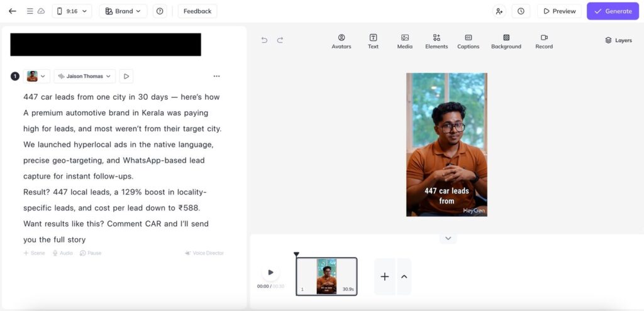The image size is (644, 311).
Task: Open the Layers panel
Action: (619, 40)
